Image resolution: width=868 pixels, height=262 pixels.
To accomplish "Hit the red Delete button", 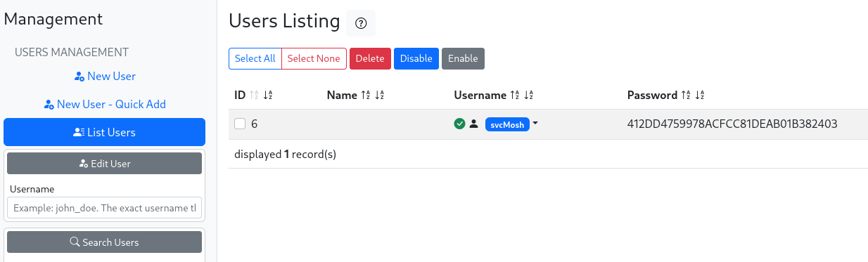I will [370, 58].
